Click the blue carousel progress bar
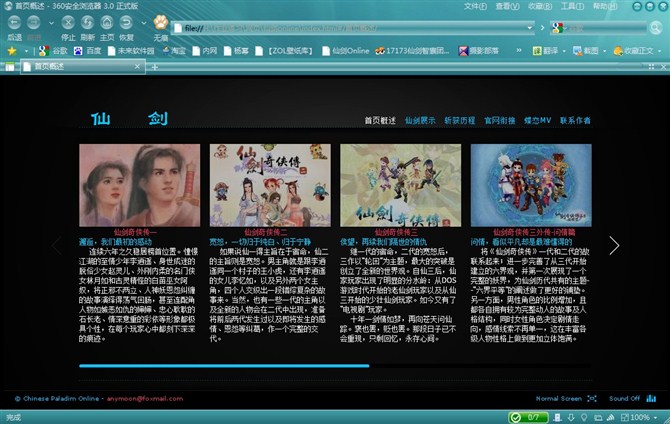670x424 pixels. [x=224, y=366]
